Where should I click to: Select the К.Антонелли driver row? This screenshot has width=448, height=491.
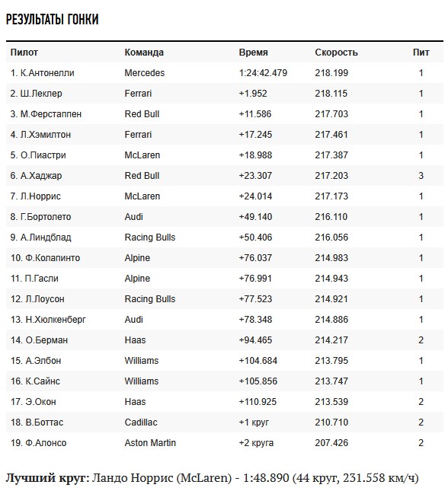tap(225, 73)
